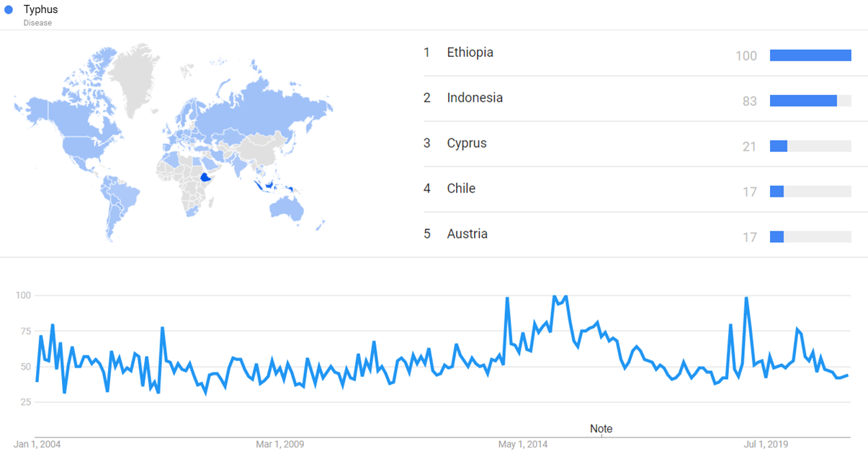868x472 pixels.
Task: Click Indonesia's blue interest bar
Action: pyautogui.click(x=803, y=101)
